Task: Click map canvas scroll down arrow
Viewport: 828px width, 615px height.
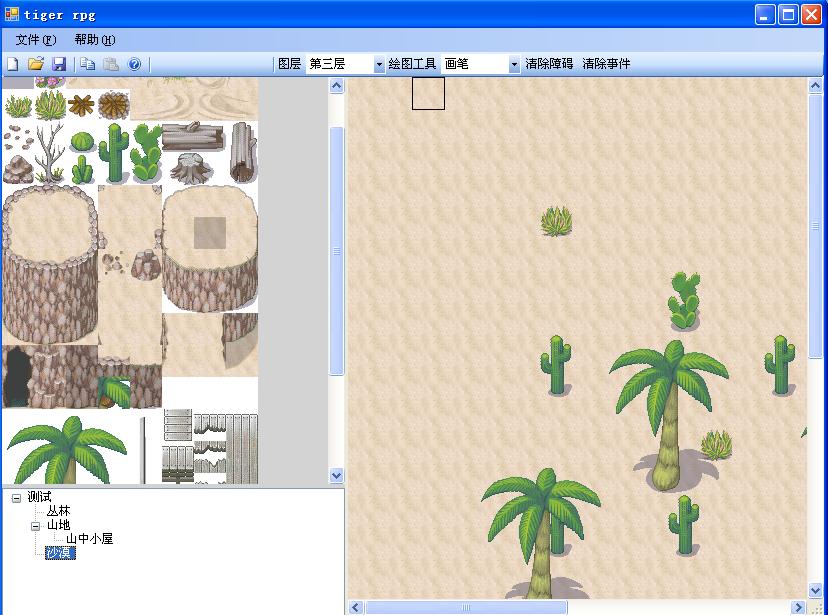Action: [x=815, y=590]
